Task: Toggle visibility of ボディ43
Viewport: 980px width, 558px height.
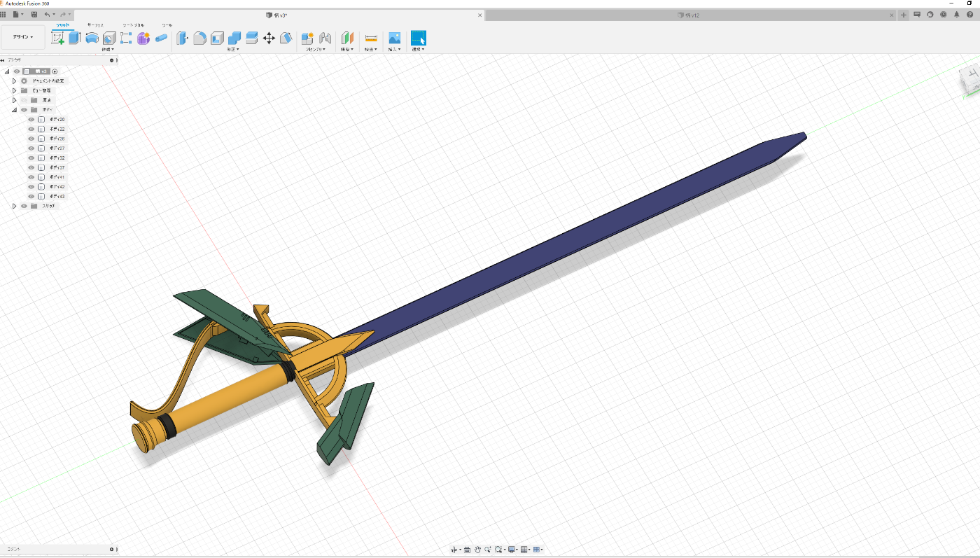Action: click(x=31, y=197)
